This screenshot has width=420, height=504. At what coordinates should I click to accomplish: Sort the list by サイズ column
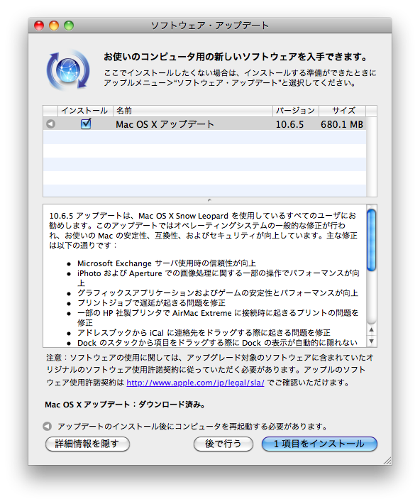[342, 111]
